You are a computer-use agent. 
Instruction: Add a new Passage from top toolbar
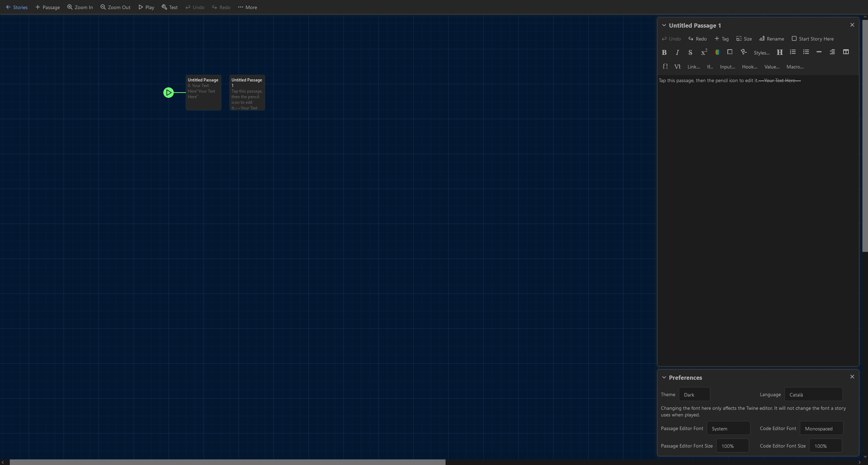48,7
